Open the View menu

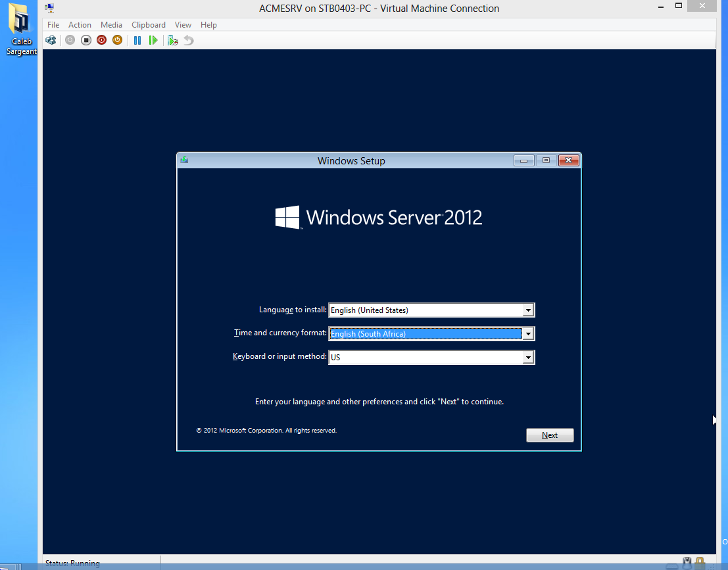[x=183, y=24]
